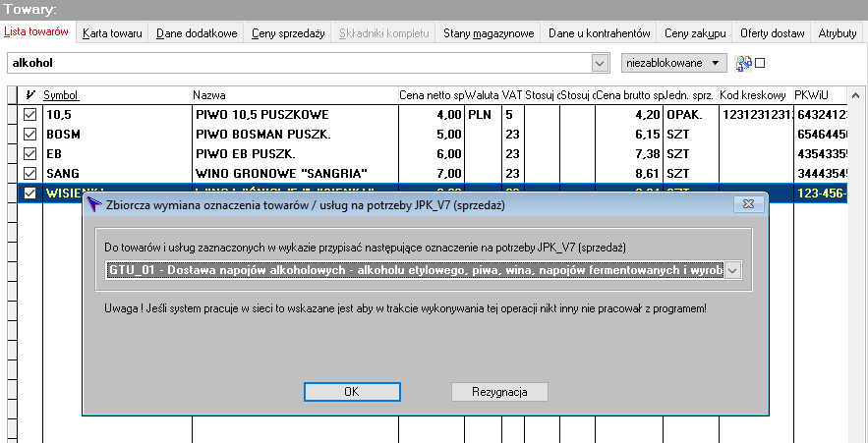Uncheck the SANG row checkbox
Screen dimensions: 868x443
coord(29,173)
